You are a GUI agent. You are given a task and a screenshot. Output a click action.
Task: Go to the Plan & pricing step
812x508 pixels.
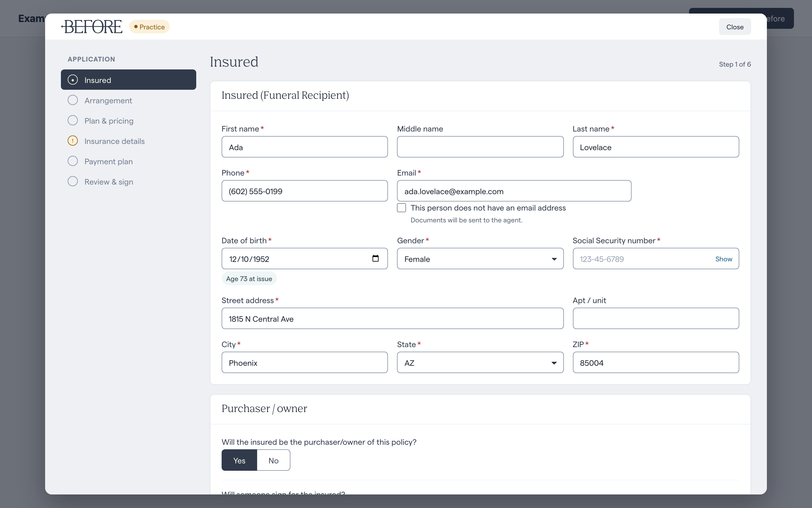tap(129, 120)
